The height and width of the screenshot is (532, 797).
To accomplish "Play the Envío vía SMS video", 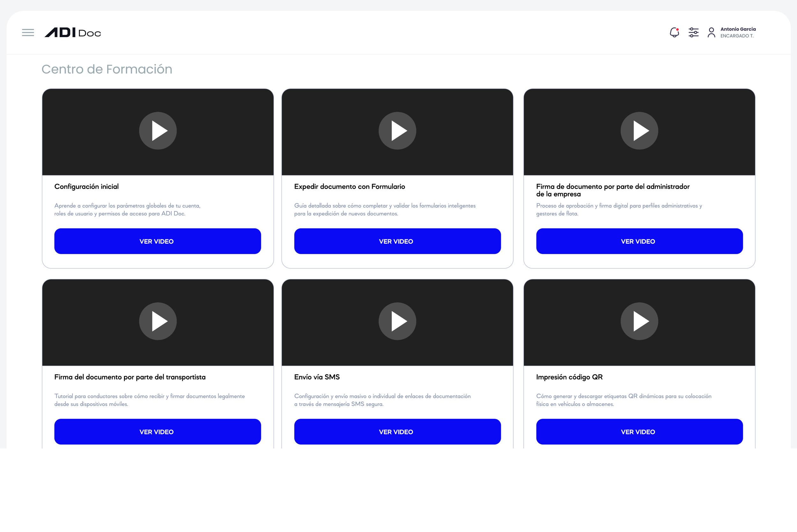I will coord(397,321).
